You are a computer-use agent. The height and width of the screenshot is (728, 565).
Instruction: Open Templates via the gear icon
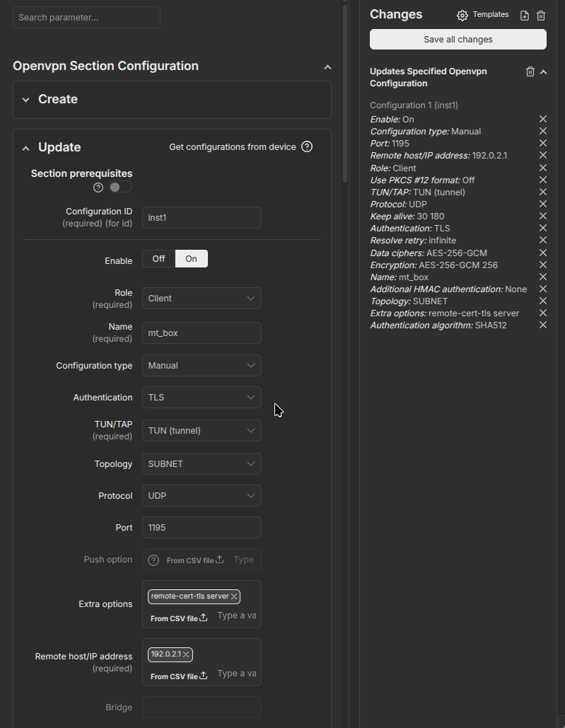tap(462, 15)
